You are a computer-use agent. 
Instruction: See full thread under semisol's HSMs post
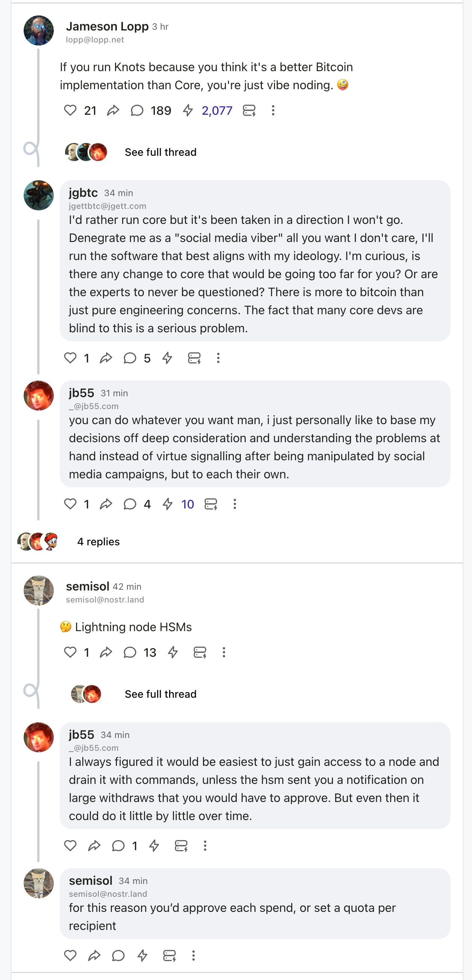click(x=160, y=694)
